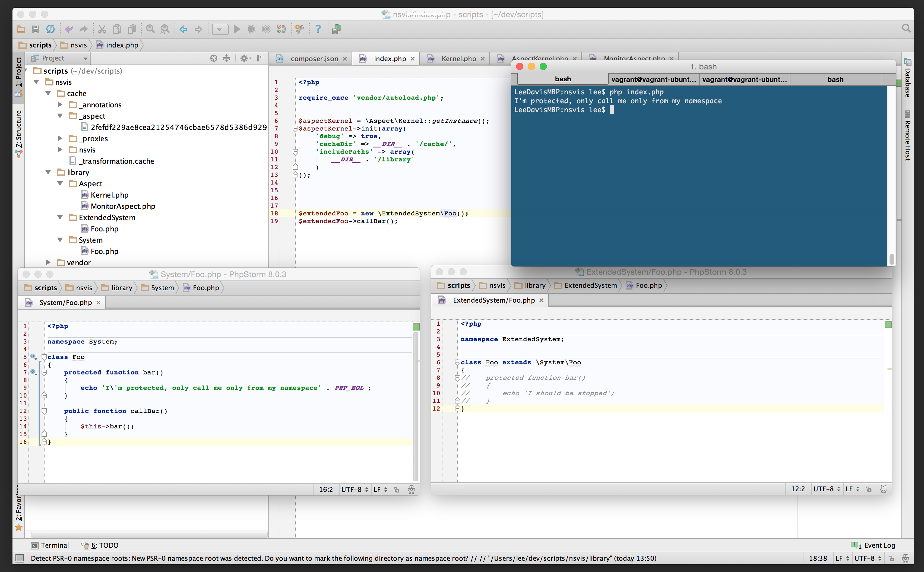Close the ExtendedSystem/Foo.php tab

click(x=541, y=300)
